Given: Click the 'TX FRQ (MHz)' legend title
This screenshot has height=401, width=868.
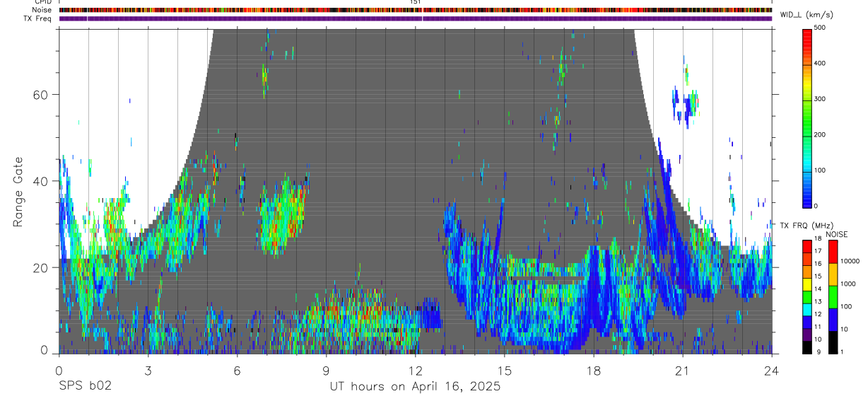Looking at the screenshot, I should pos(807,225).
